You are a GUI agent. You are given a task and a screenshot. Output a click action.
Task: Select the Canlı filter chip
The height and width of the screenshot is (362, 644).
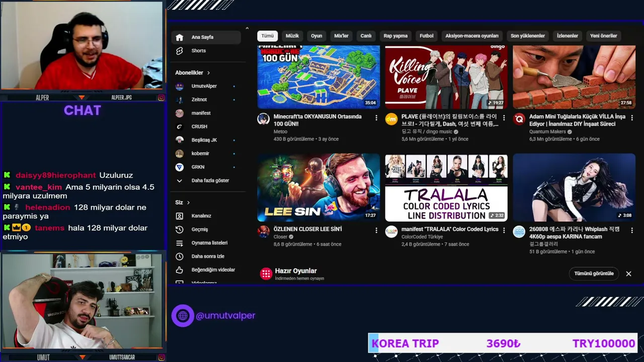(x=366, y=36)
